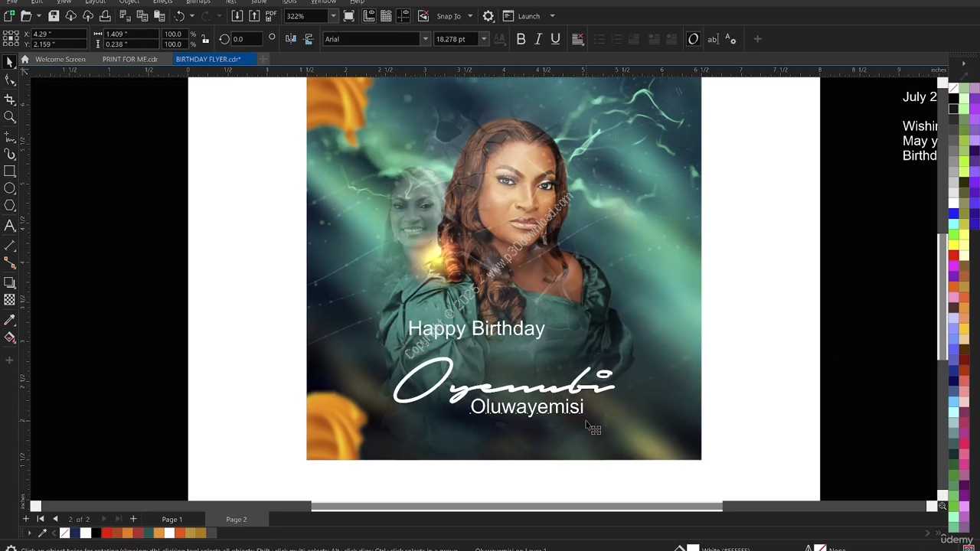
Task: Publish to PDF via the PDF icon
Action: pos(271,15)
